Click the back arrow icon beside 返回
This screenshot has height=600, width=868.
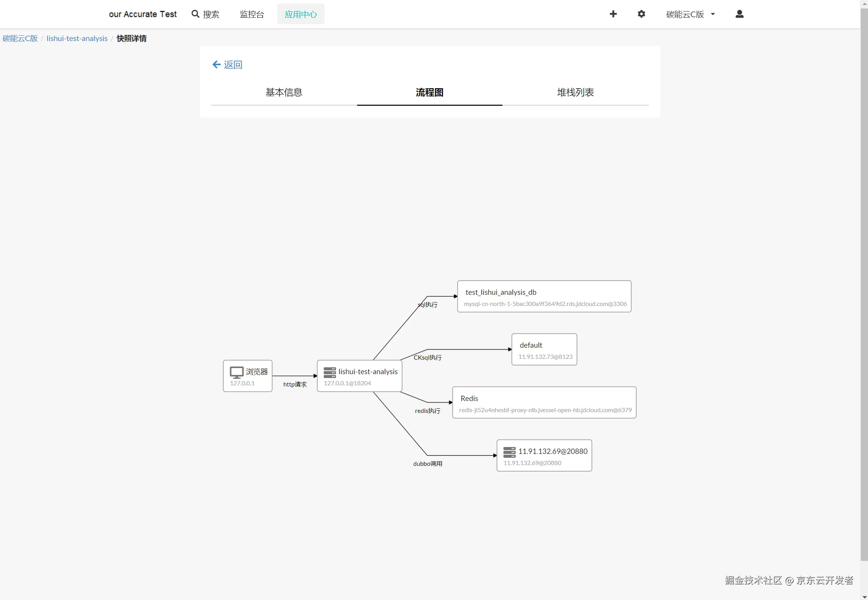coord(216,64)
